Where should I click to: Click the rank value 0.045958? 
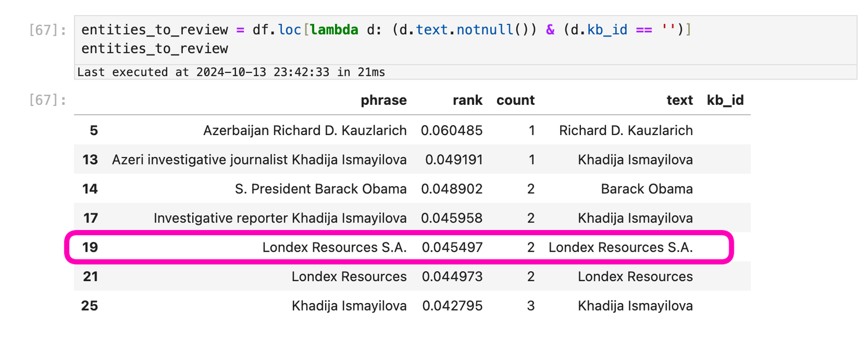pos(452,218)
